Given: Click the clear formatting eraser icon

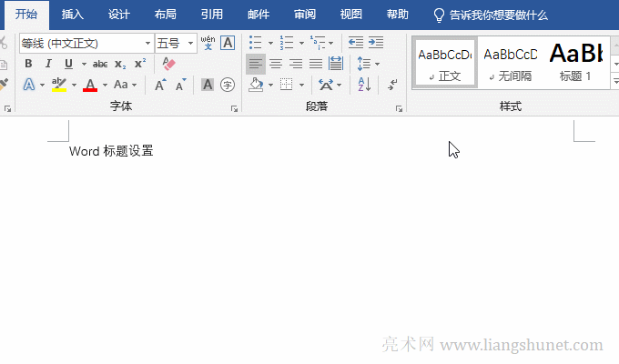Looking at the screenshot, I should pos(167,64).
